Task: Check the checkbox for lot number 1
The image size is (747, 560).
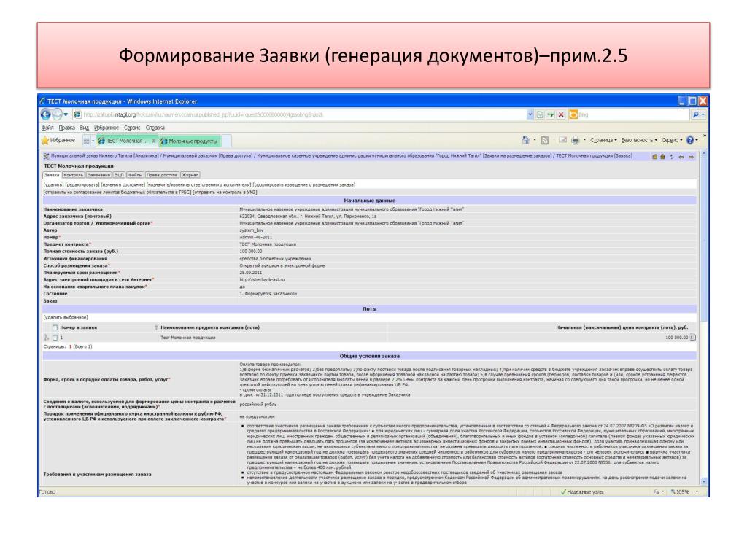Action: (x=55, y=338)
